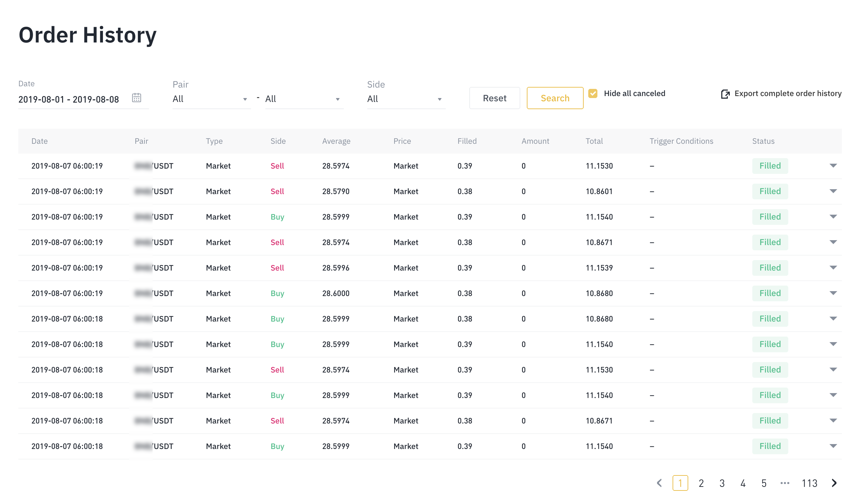This screenshot has width=868, height=498.
Task: Sort by clicking the Date column header
Action: click(x=39, y=141)
